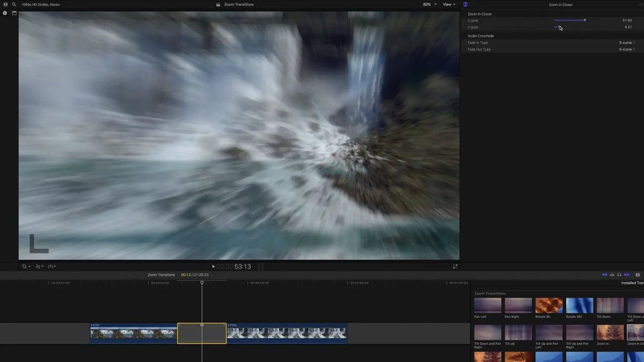Select the Rotate 180 transition thumbnail
Screen dimensions: 644x362
580,306
